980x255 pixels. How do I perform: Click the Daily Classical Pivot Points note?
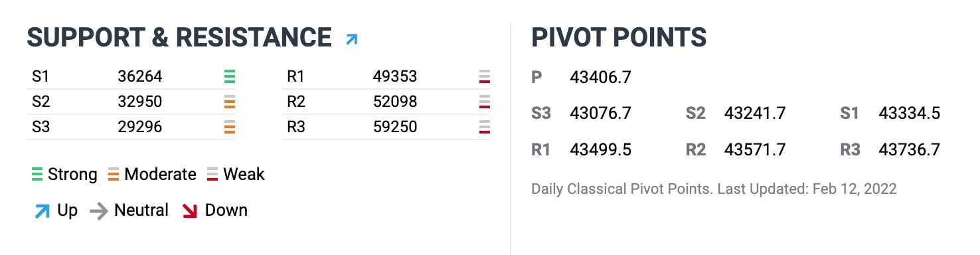(714, 189)
